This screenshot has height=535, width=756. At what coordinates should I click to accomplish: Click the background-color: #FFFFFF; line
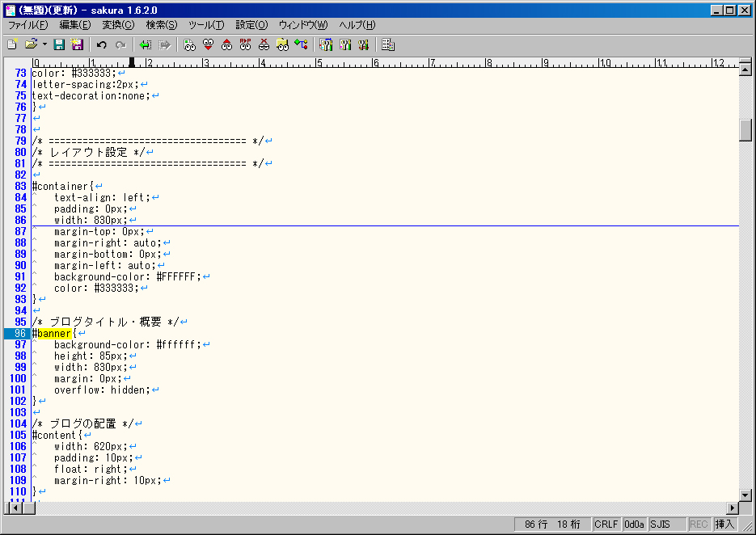128,276
